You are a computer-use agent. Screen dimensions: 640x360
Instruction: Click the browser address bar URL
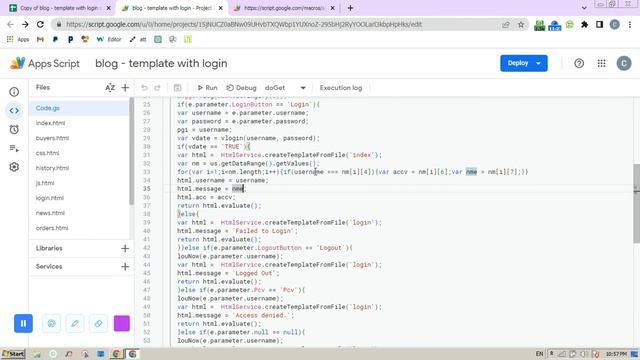coord(244,24)
